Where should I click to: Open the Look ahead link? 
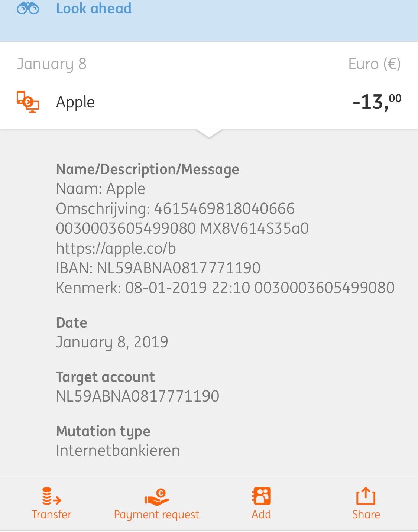[94, 8]
